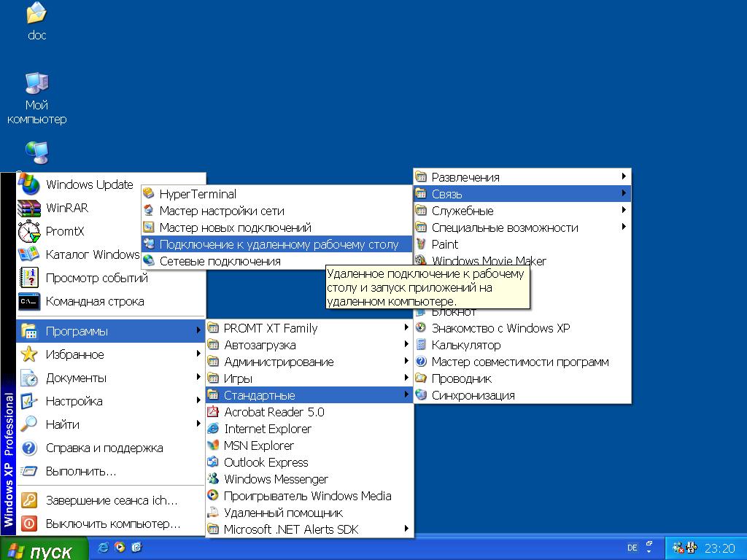This screenshot has height=560, width=747.
Task: Click the Найти magnifier icon
Action: coord(29,424)
